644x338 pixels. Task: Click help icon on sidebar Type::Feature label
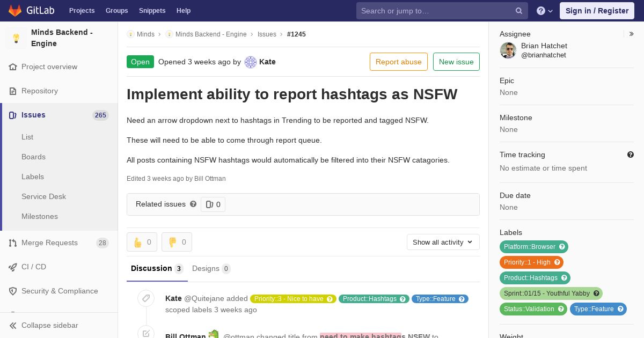[620, 309]
